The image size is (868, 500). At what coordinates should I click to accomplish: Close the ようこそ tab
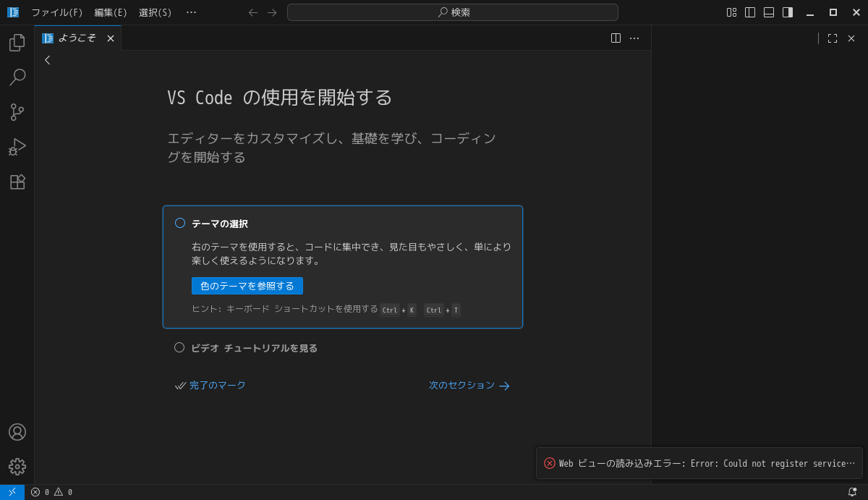pyautogui.click(x=111, y=38)
